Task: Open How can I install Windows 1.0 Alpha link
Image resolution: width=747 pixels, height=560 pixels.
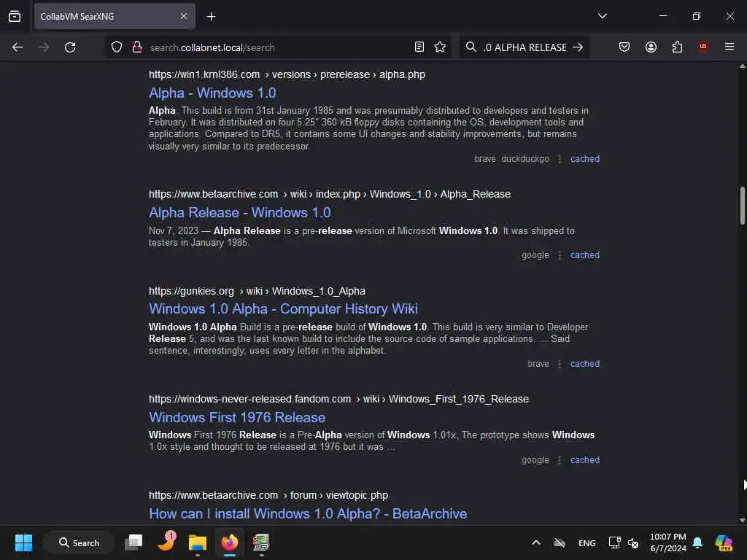Action: pos(308,513)
